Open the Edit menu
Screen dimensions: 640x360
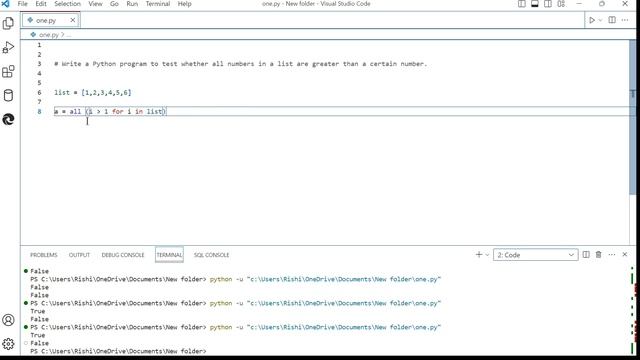pyautogui.click(x=41, y=4)
